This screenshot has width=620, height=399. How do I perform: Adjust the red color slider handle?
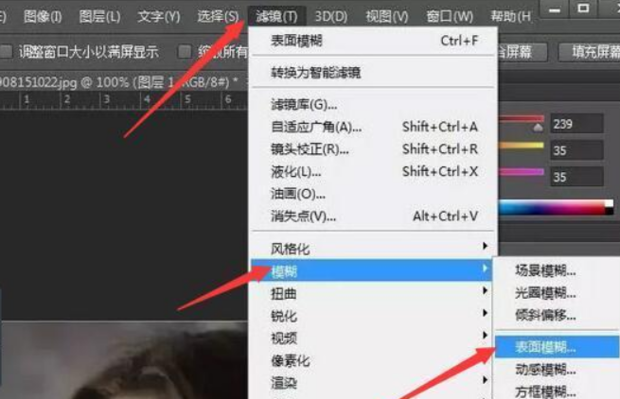[x=538, y=127]
